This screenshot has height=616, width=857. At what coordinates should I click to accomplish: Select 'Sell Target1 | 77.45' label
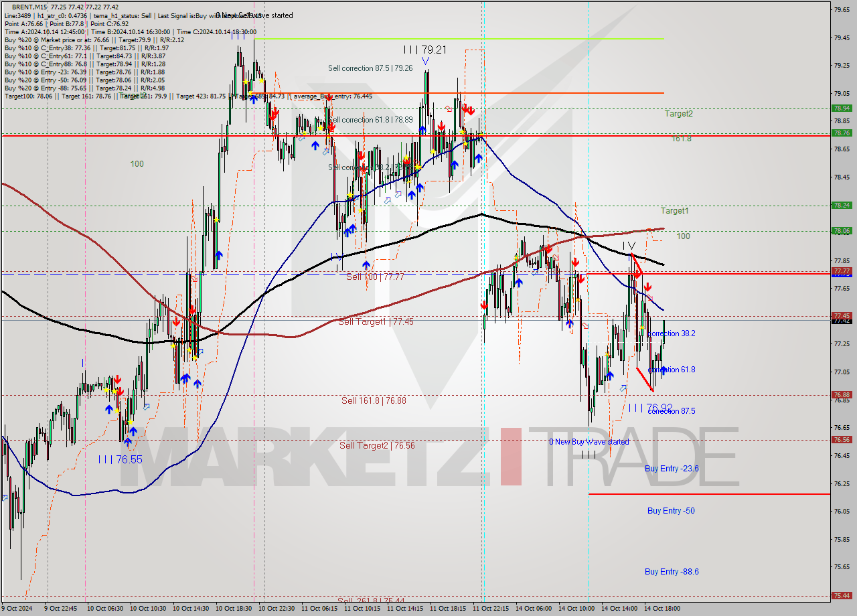click(376, 322)
